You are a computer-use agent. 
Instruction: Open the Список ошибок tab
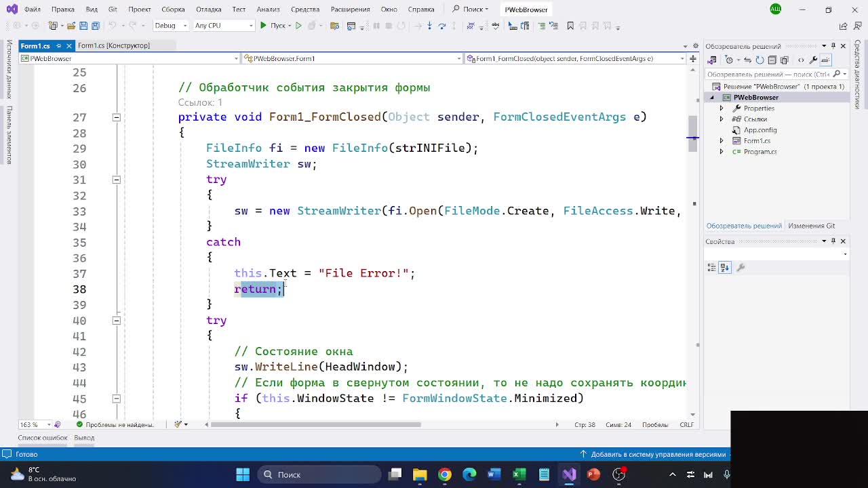[43, 438]
